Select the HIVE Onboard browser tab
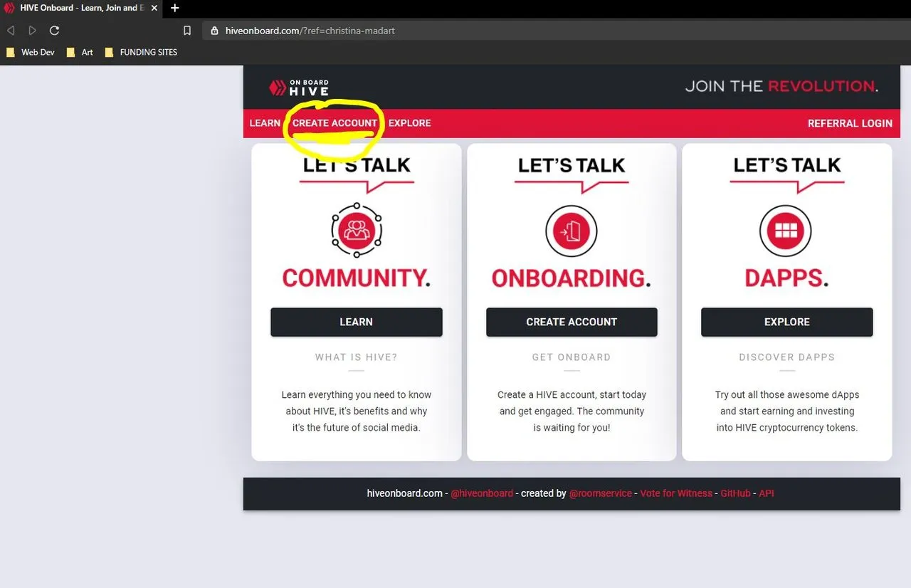911x588 pixels. point(82,8)
